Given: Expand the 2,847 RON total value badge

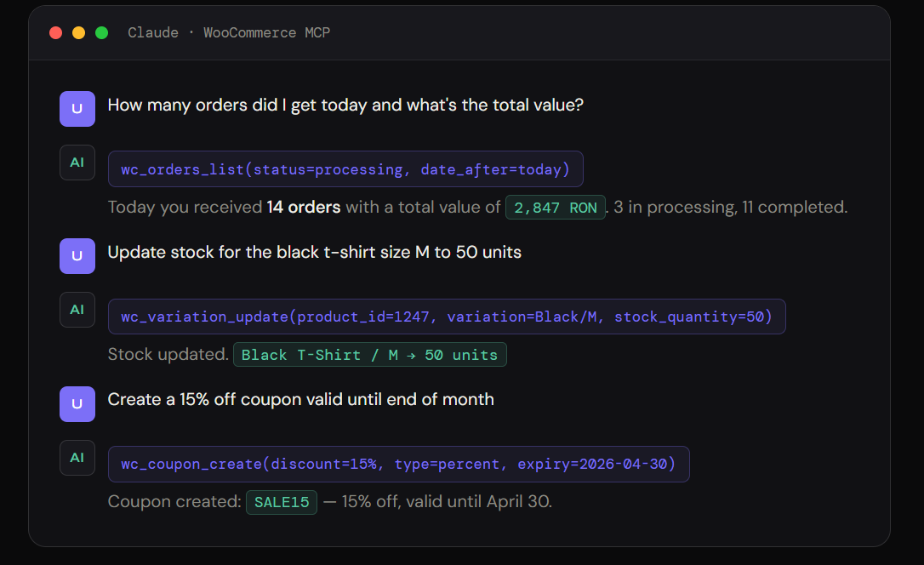Looking at the screenshot, I should coord(555,207).
